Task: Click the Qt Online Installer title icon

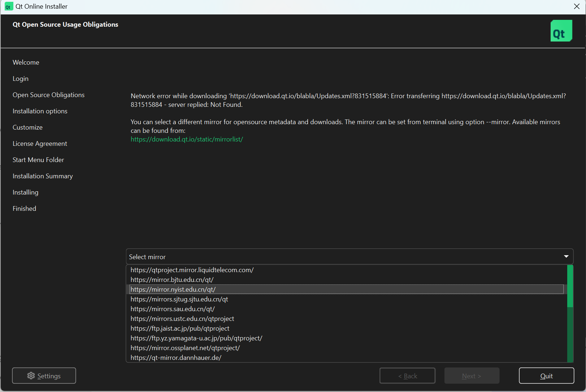Action: (x=8, y=6)
